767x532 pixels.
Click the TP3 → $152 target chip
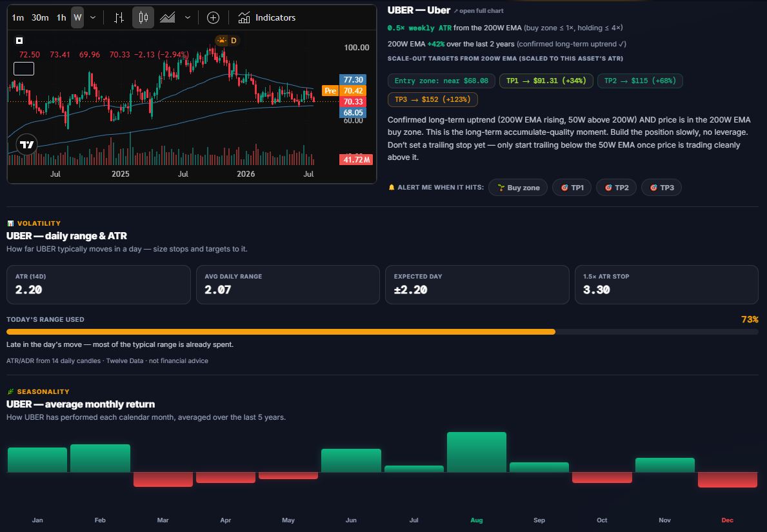pos(432,99)
